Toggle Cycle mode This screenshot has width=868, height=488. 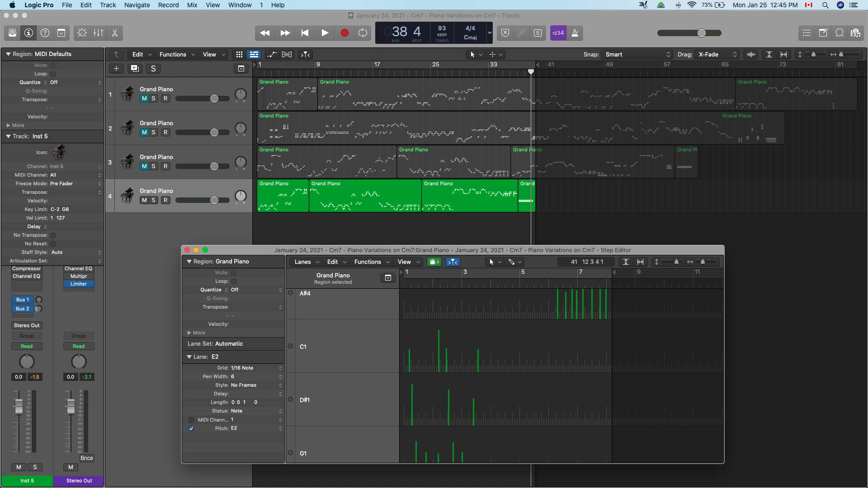[x=363, y=33]
